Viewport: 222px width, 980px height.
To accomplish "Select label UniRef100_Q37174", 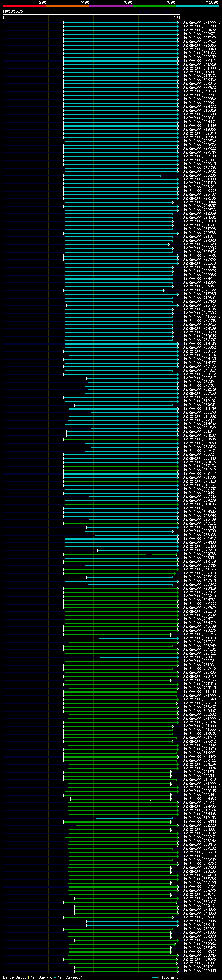I will (199, 466).
